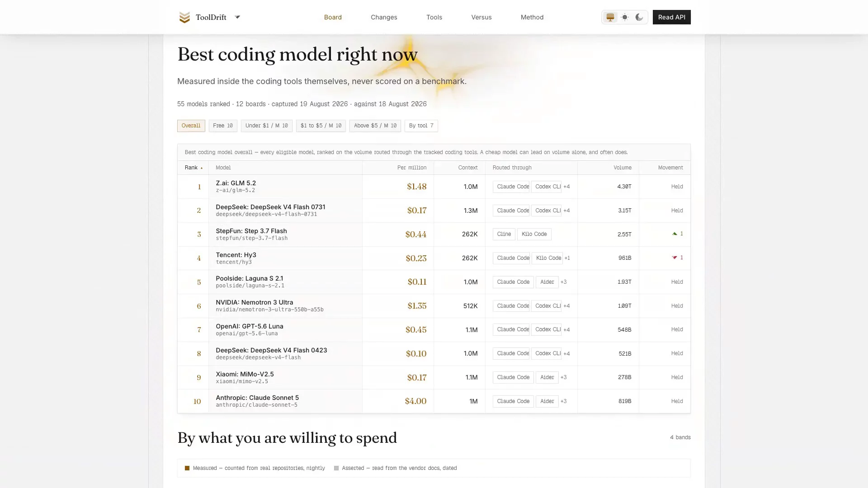Click Codex CLI tag in Nemotron 3 Ultra row

point(546,306)
